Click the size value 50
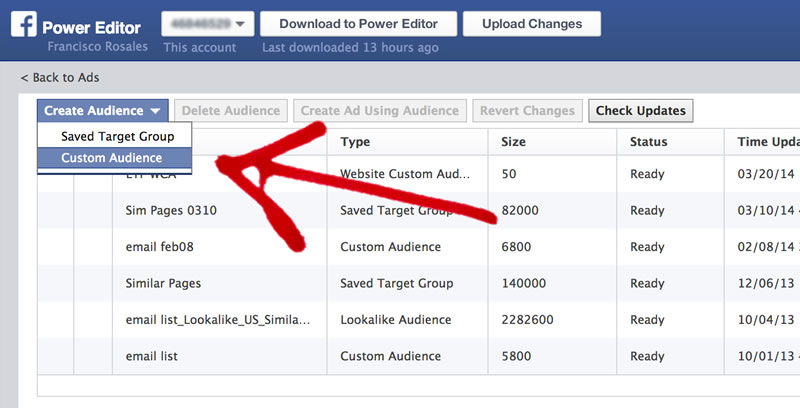The image size is (800, 408). point(509,174)
